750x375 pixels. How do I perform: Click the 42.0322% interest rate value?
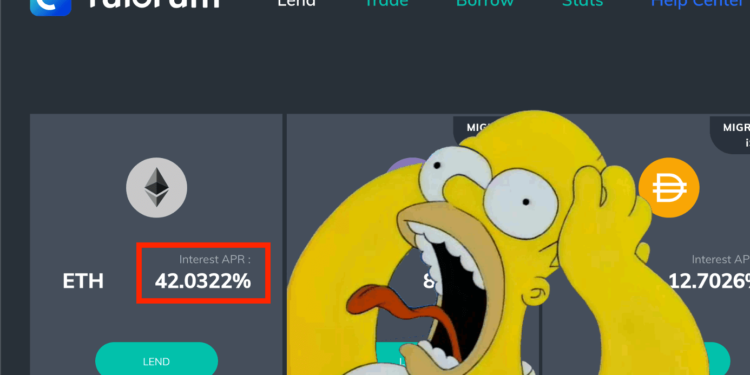pyautogui.click(x=203, y=281)
